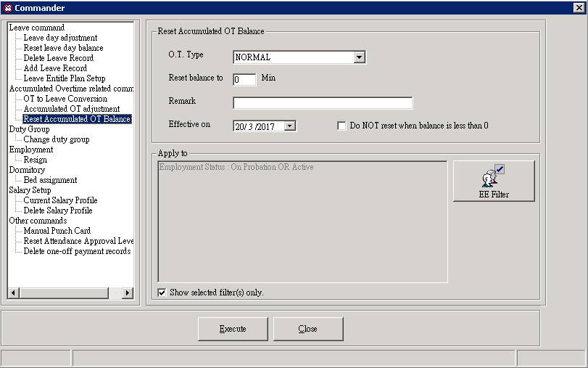Image resolution: width=588 pixels, height=368 pixels.
Task: Open Accumulated OT adjustment command
Action: coord(71,109)
